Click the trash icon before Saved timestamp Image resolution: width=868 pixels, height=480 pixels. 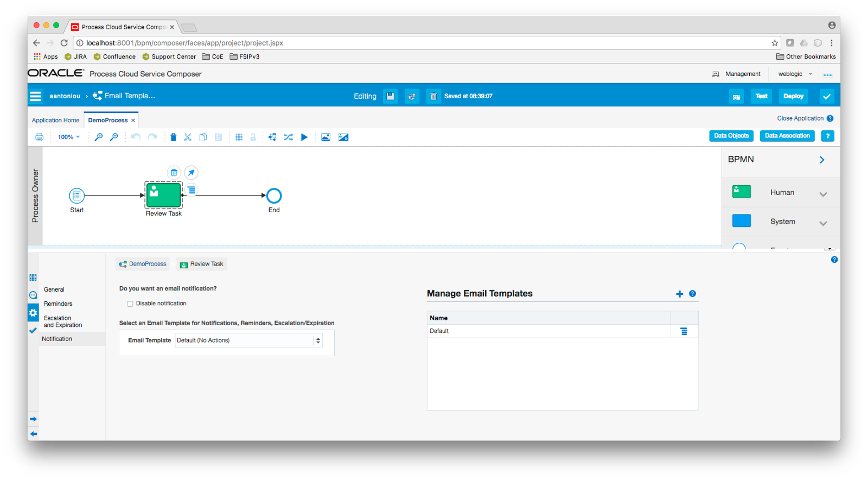tap(433, 96)
